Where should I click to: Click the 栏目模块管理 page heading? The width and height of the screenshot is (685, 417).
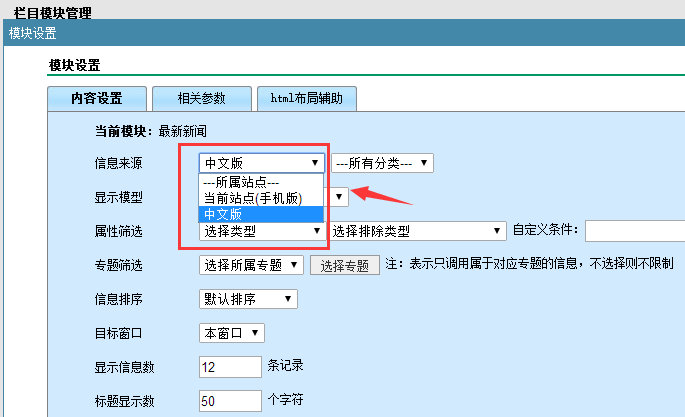(62, 12)
